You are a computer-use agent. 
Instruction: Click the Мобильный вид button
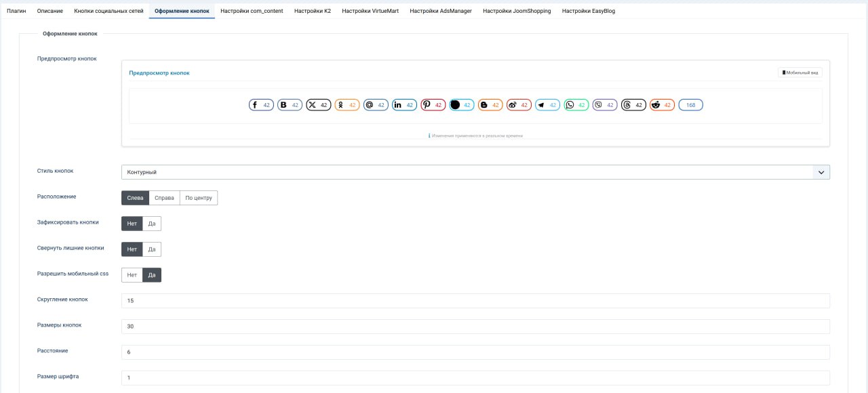point(800,73)
